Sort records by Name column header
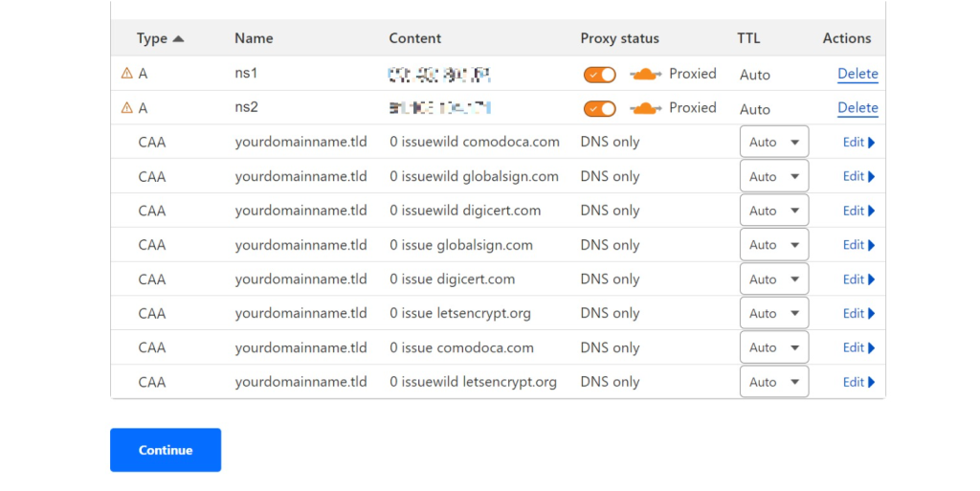This screenshot has height=491, width=980. (254, 38)
